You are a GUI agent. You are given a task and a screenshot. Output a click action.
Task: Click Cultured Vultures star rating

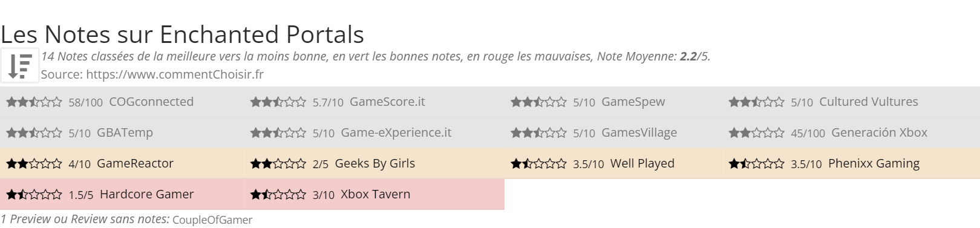[x=756, y=102]
